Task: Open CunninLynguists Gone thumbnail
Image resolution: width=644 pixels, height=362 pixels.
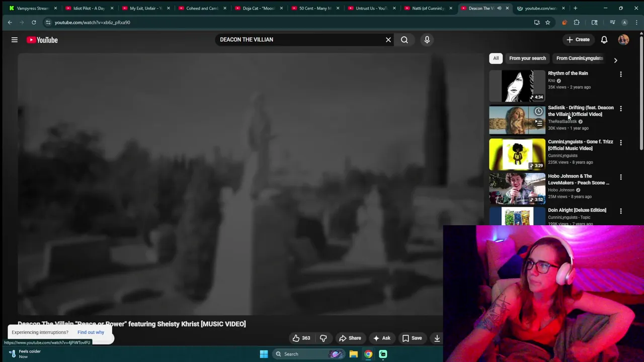Action: click(517, 154)
